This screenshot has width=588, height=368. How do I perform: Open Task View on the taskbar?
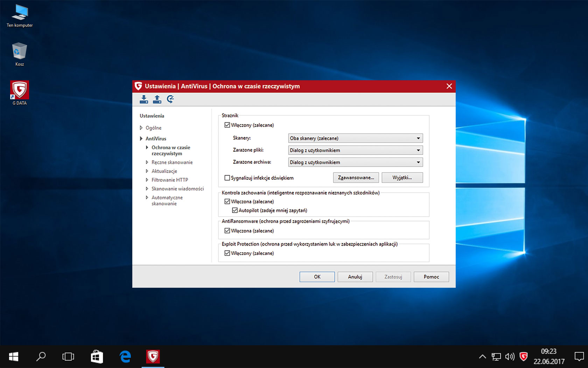click(x=68, y=357)
